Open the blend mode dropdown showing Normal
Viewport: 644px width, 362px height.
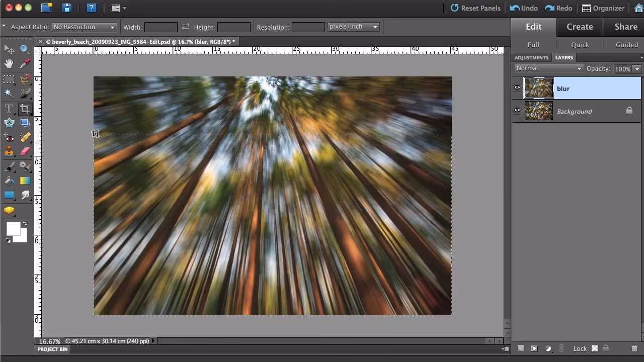pyautogui.click(x=548, y=68)
